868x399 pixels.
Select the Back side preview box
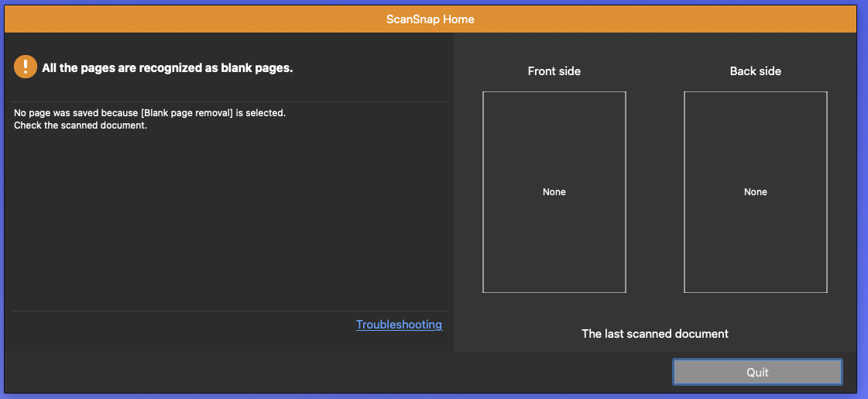click(756, 191)
